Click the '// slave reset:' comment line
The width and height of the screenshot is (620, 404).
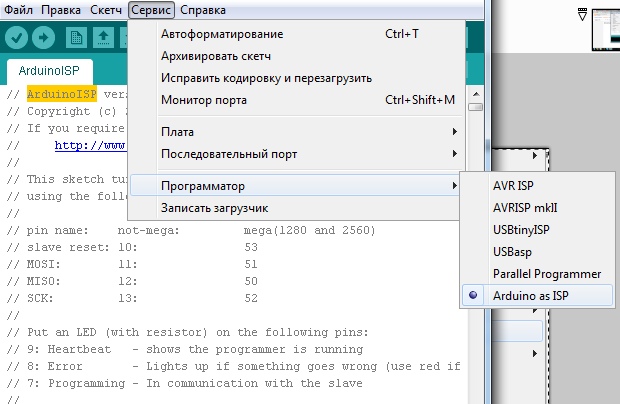[x=132, y=247]
